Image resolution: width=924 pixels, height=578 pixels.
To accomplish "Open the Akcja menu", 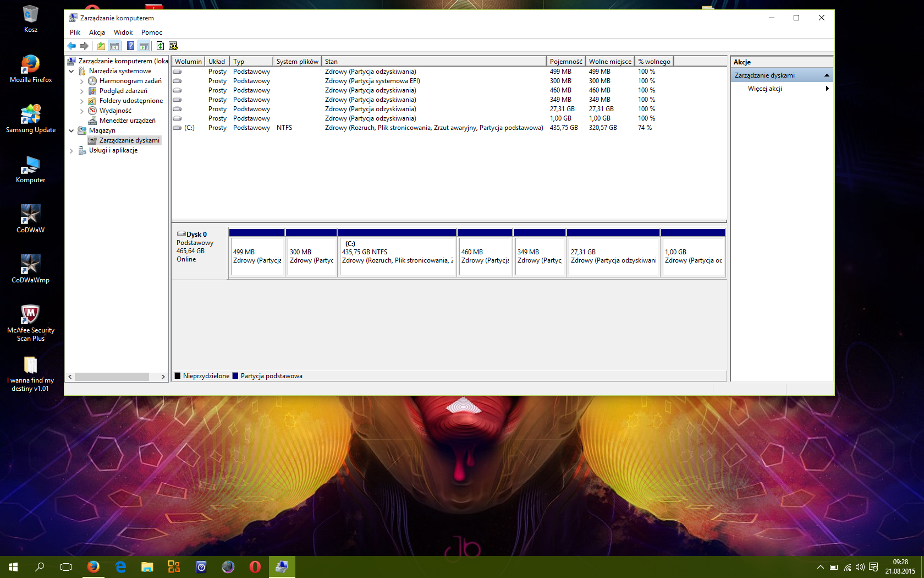I will point(97,32).
